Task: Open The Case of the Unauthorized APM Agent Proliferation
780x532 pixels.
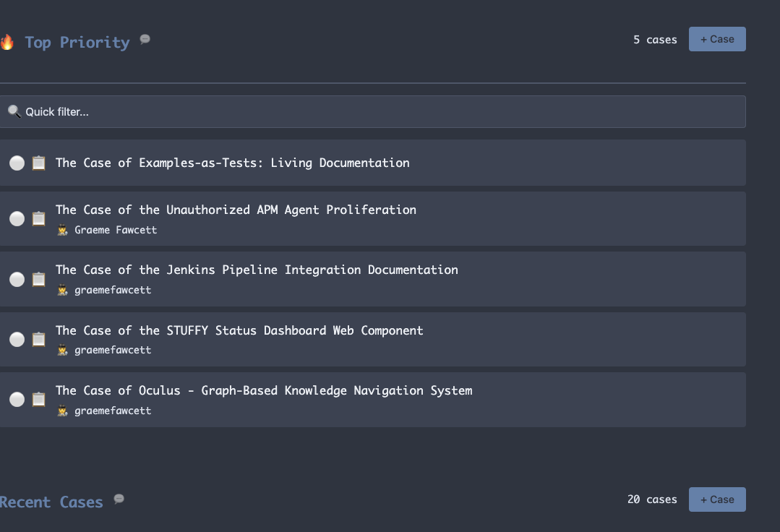Action: pos(236,210)
